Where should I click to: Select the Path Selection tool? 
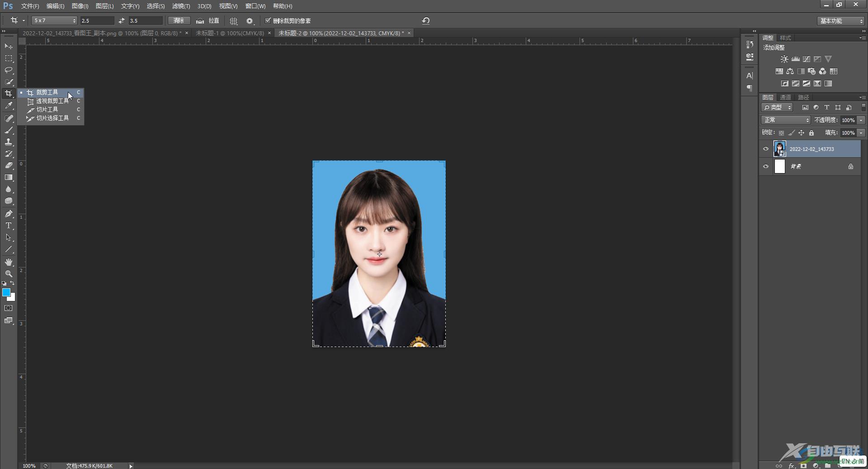tap(9, 237)
